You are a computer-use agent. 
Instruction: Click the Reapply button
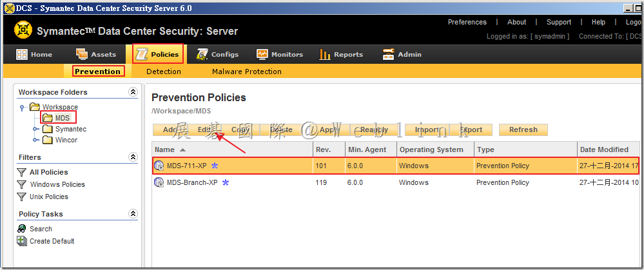pyautogui.click(x=374, y=130)
